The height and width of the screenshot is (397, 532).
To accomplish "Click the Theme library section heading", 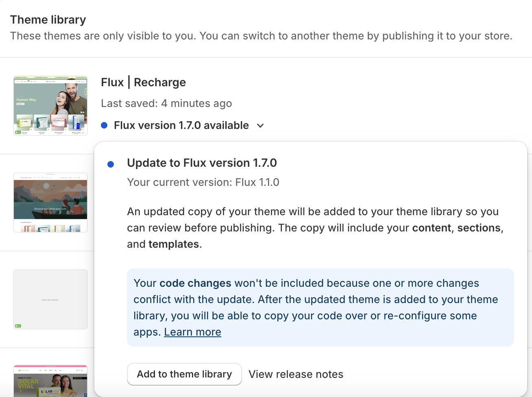I will coord(48,20).
